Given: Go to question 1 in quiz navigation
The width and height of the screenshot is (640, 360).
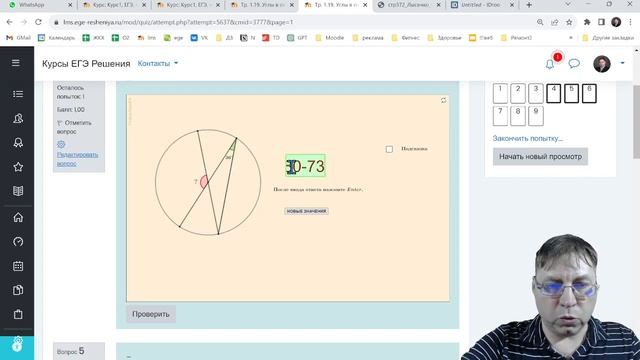Looking at the screenshot, I should (x=500, y=93).
